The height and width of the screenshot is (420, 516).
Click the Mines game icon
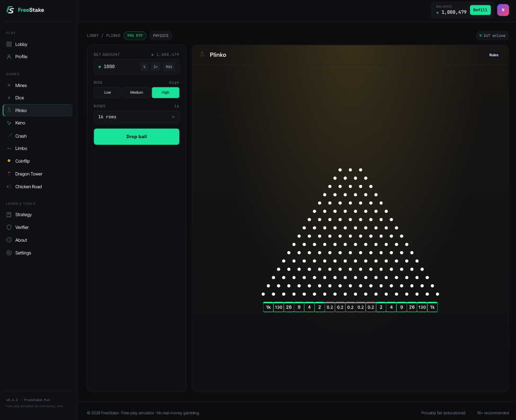(9, 85)
